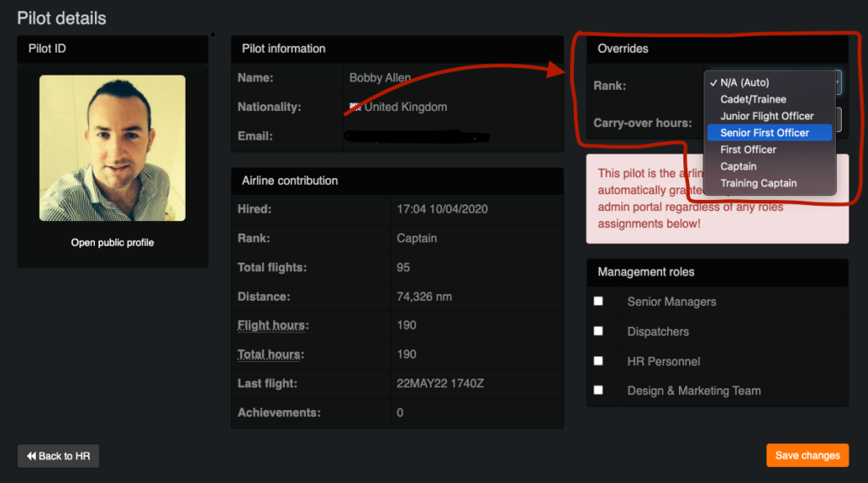The height and width of the screenshot is (483, 868).
Task: Click the Flight hours abbreviation label
Action: (x=271, y=325)
